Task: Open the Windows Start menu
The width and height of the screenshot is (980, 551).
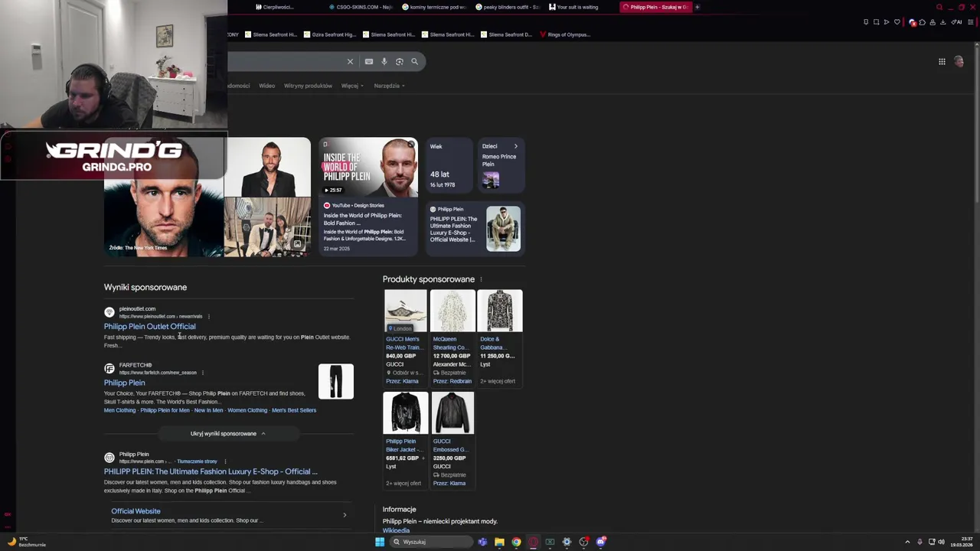Action: tap(380, 542)
